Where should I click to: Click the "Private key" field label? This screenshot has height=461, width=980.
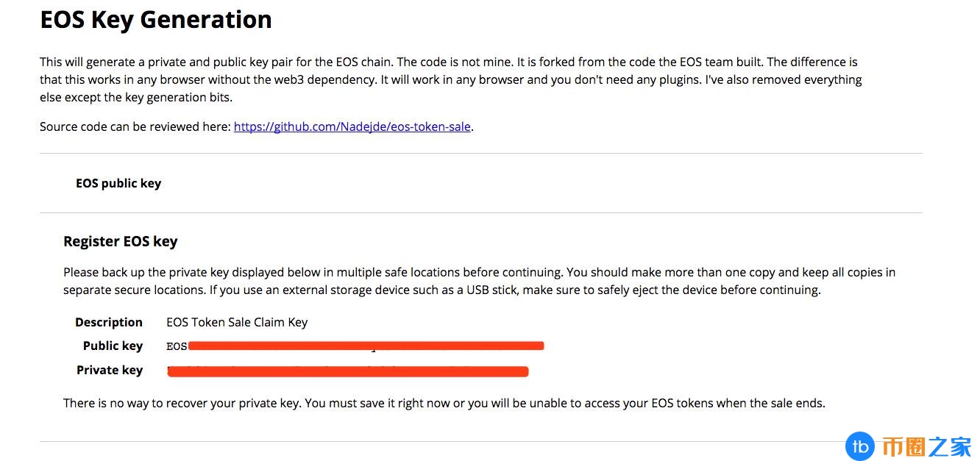(110, 370)
